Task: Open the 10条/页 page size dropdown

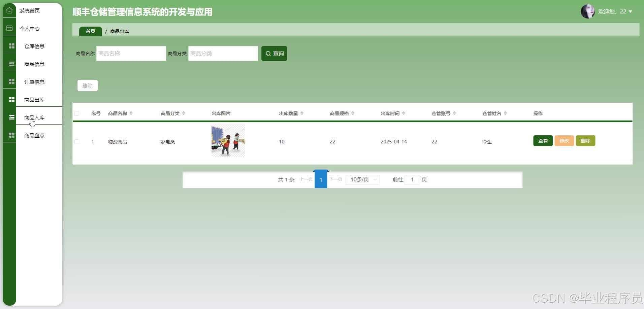Action: coord(362,179)
